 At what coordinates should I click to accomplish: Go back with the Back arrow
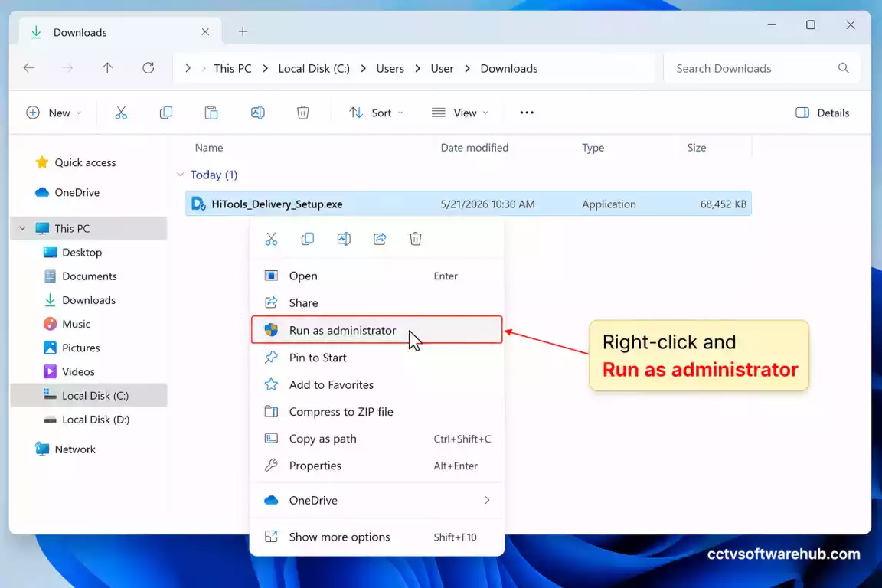coord(28,68)
